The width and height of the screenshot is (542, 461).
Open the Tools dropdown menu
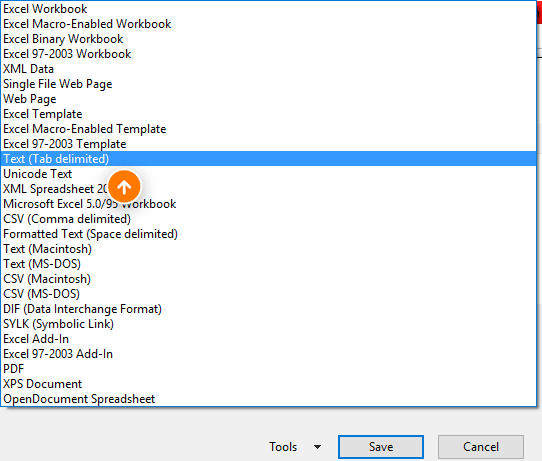click(295, 447)
